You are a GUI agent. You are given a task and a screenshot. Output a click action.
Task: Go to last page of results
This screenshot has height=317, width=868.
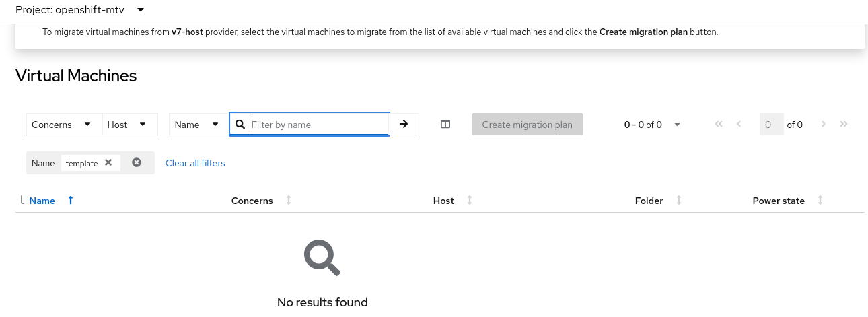844,125
